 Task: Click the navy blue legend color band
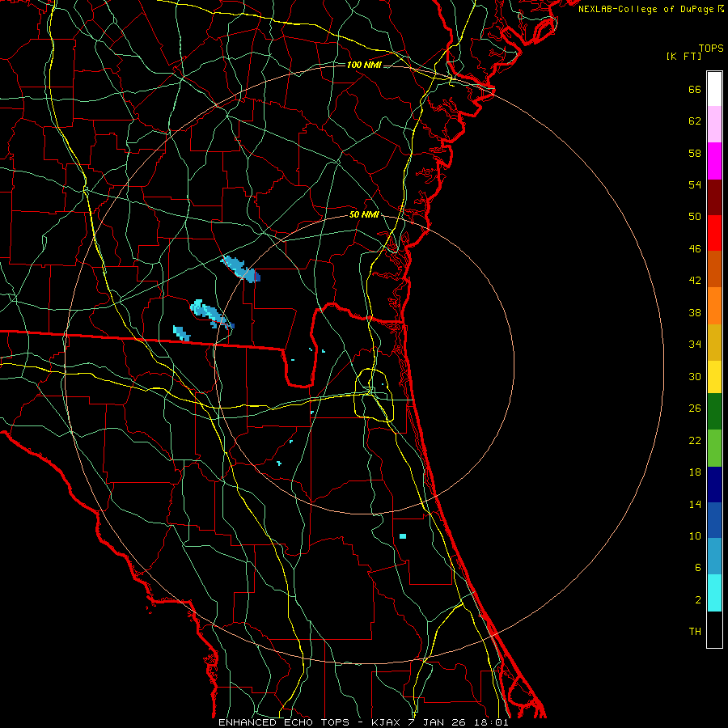[714, 485]
